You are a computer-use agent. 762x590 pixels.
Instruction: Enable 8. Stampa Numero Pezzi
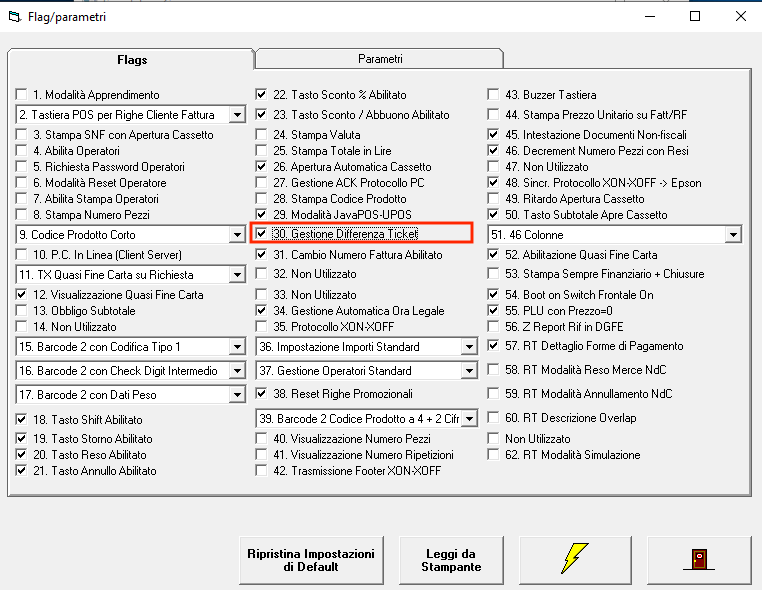(x=21, y=214)
